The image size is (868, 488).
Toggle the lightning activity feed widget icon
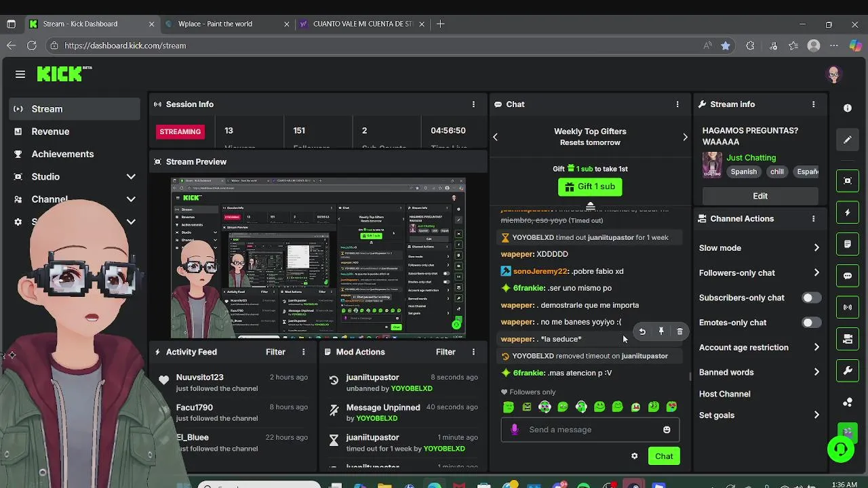848,213
